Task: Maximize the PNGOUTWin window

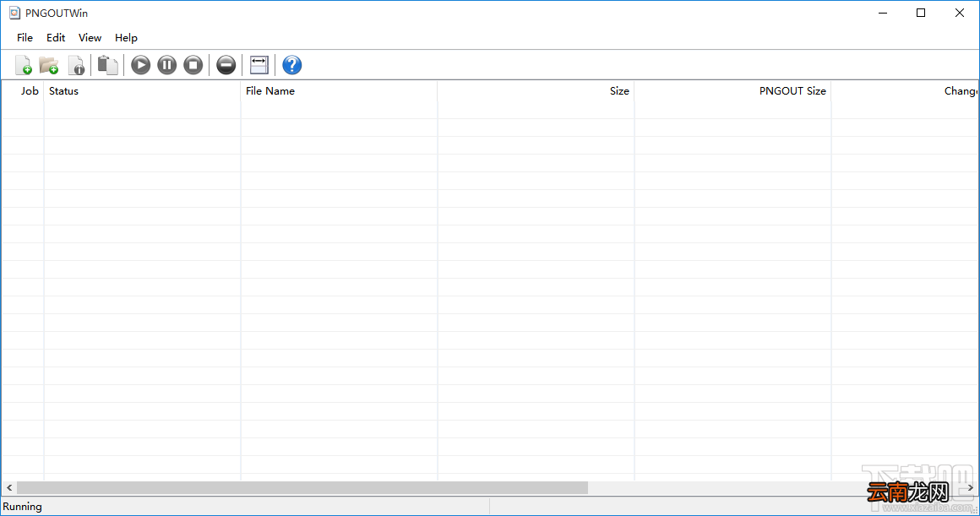Action: point(921,14)
